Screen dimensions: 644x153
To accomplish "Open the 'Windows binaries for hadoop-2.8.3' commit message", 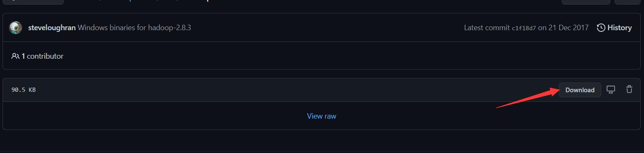I will 134,28.
